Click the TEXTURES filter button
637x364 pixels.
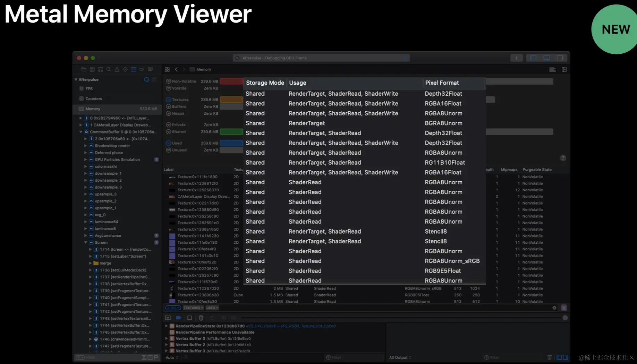click(x=193, y=308)
